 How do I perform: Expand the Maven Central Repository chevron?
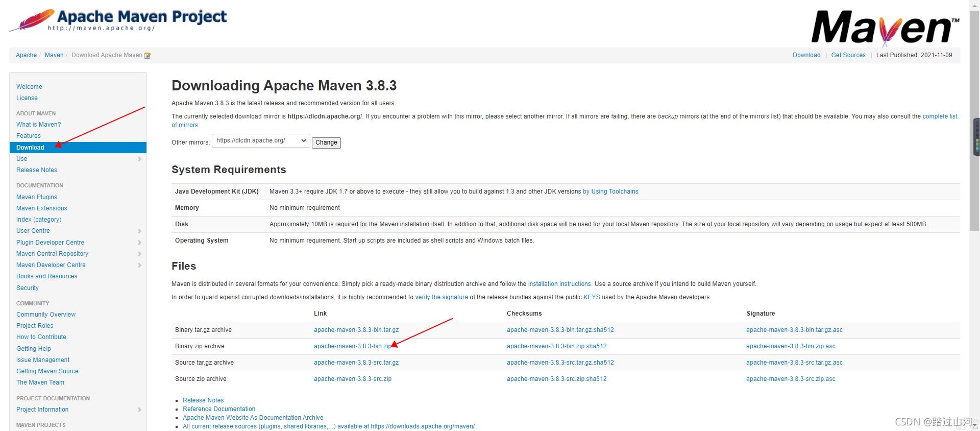[139, 254]
